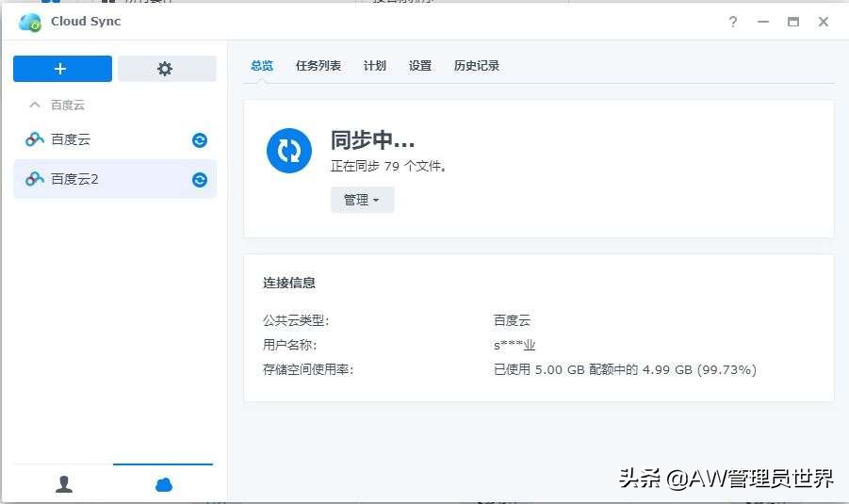Open help with question mark icon
The width and height of the screenshot is (849, 504).
click(732, 22)
